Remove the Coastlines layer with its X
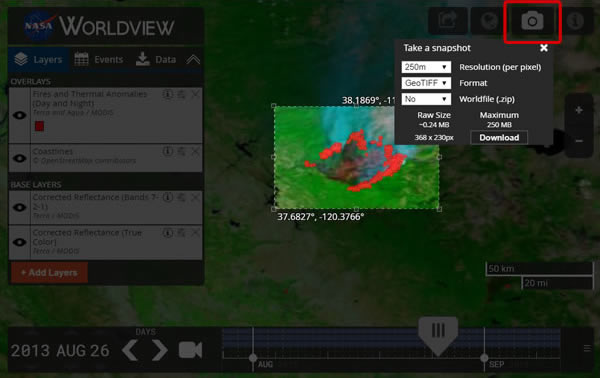This screenshot has height=378, width=600. pos(195,152)
